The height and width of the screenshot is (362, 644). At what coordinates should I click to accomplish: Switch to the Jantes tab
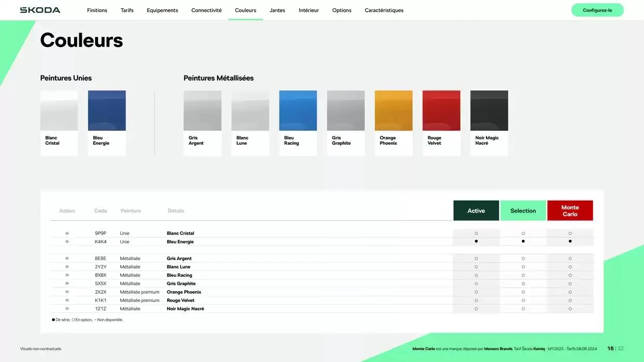(x=277, y=10)
